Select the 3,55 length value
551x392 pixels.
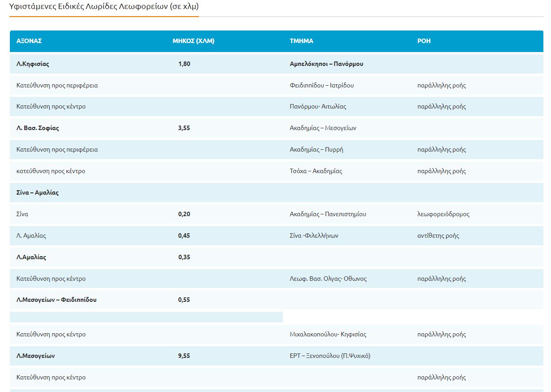point(184,128)
